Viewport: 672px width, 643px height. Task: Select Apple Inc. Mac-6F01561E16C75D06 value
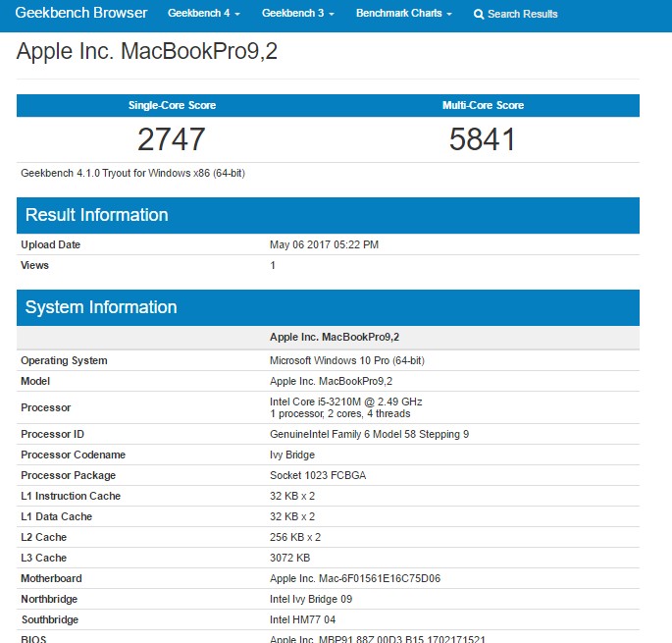click(x=355, y=578)
